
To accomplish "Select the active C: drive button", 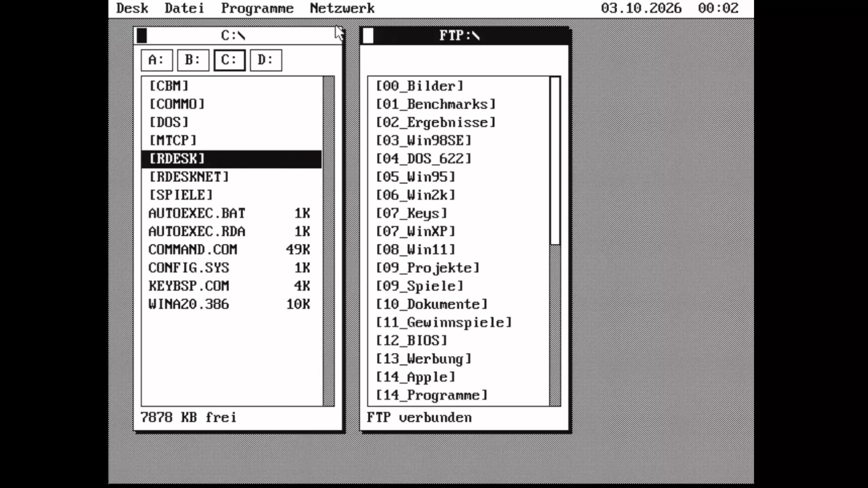I will pyautogui.click(x=229, y=60).
